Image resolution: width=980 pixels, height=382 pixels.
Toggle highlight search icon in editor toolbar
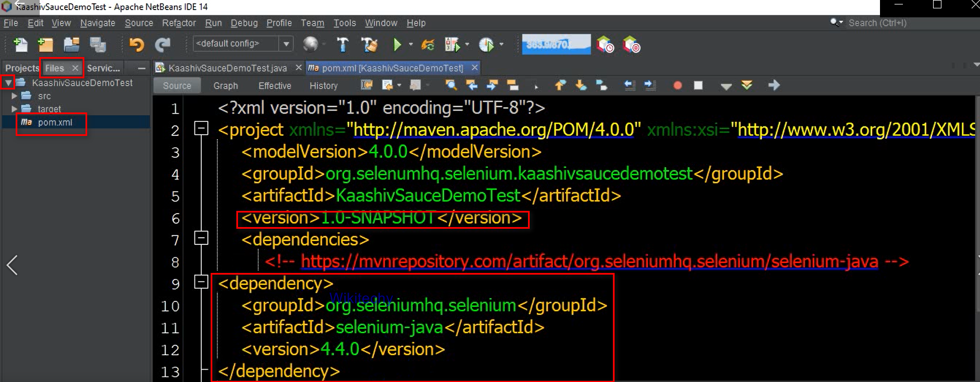tap(512, 85)
